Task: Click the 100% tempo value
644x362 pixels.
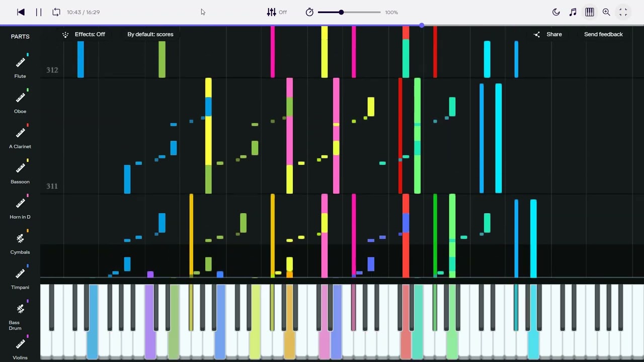Action: [x=391, y=12]
